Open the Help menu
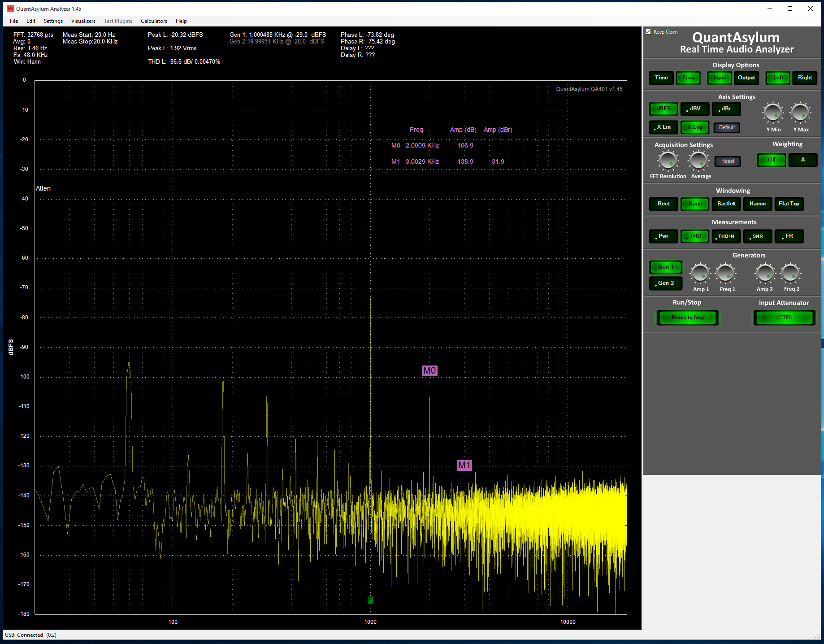Viewport: 824px width, 644px height. [x=181, y=21]
